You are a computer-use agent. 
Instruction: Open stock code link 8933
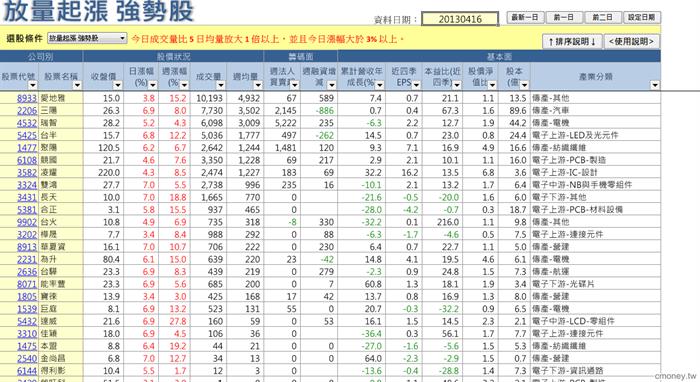coord(27,98)
